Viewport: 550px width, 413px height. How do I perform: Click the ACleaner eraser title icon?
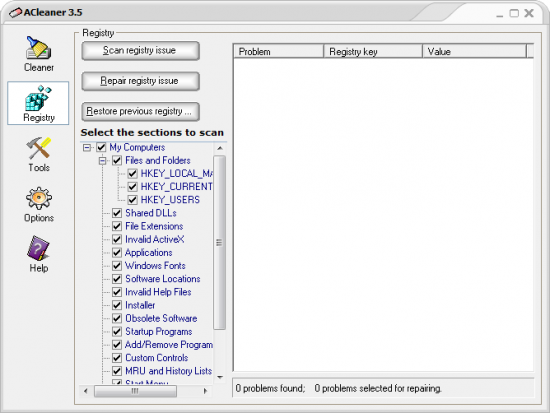(15, 13)
